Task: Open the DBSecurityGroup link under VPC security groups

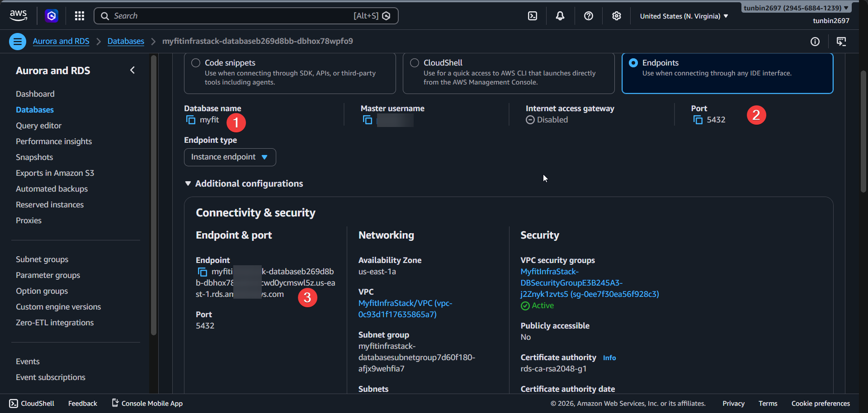Action: pos(571,282)
